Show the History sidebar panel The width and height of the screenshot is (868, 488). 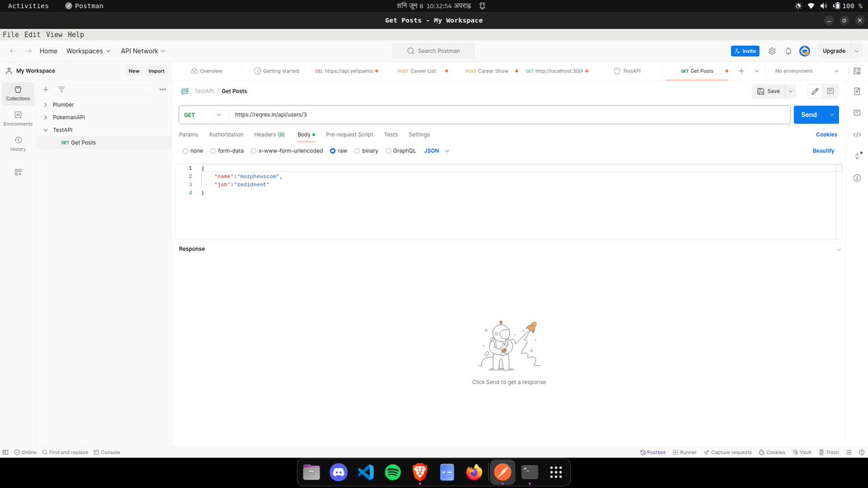18,144
